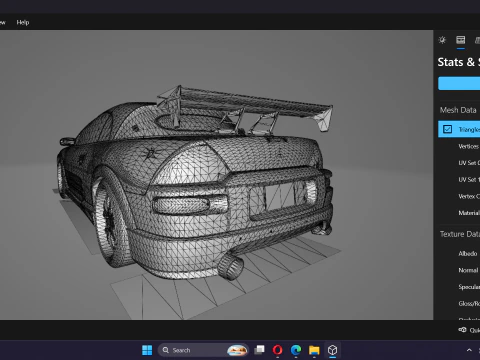Open the Windows Start menu

click(x=147, y=350)
